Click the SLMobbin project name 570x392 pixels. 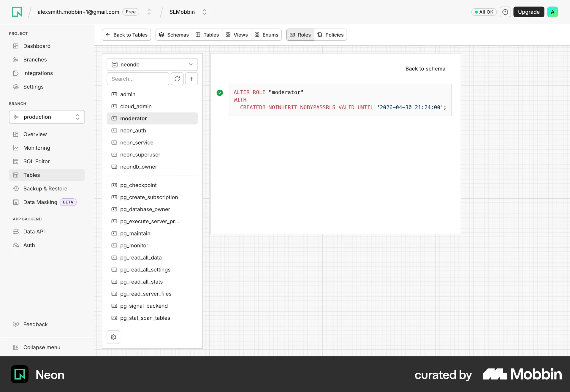pos(182,12)
